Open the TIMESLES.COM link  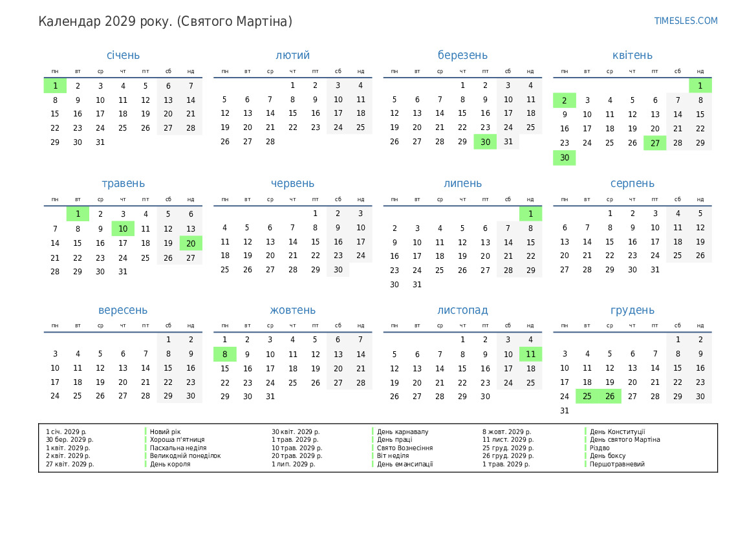point(686,21)
